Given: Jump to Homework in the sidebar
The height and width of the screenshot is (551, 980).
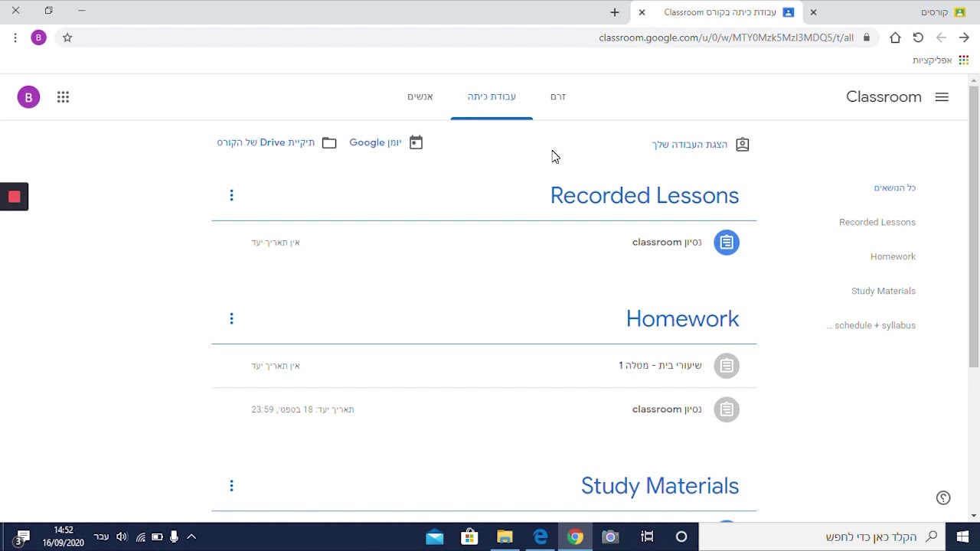Looking at the screenshot, I should click(893, 256).
